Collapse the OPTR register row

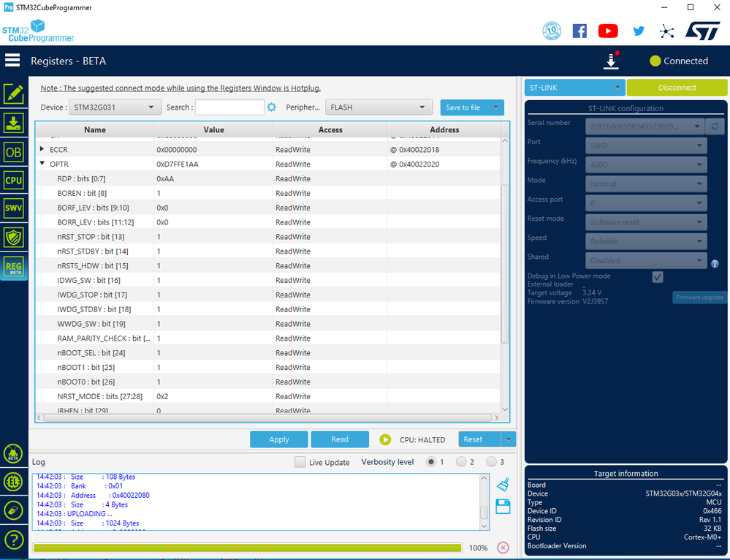42,164
